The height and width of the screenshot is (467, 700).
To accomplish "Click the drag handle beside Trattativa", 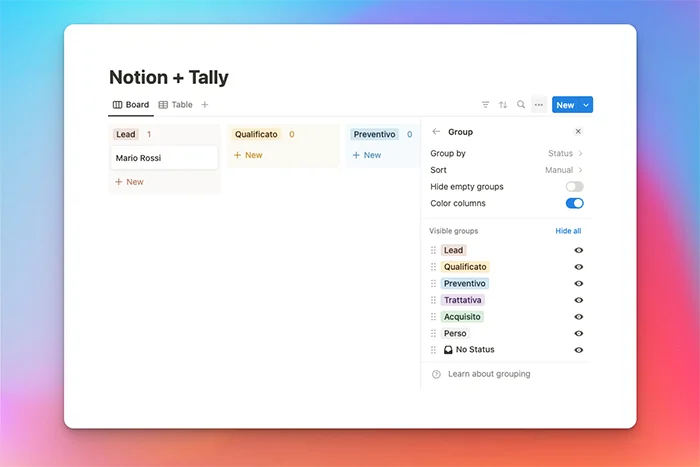I will pos(433,300).
